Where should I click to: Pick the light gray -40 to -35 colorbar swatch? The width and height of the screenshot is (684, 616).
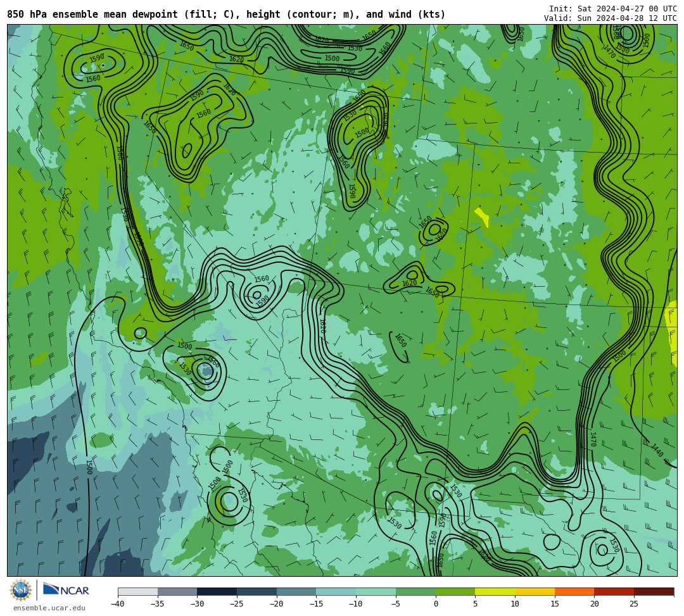coord(138,591)
